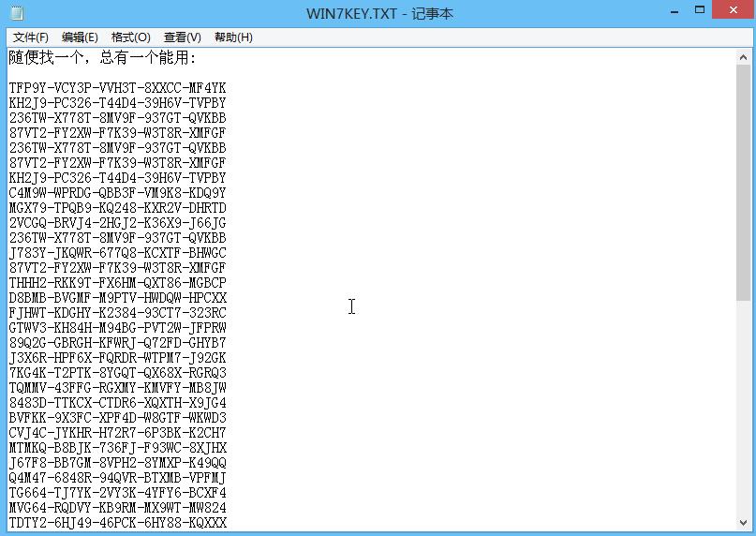Click the line starting with THHH2

pos(118,283)
